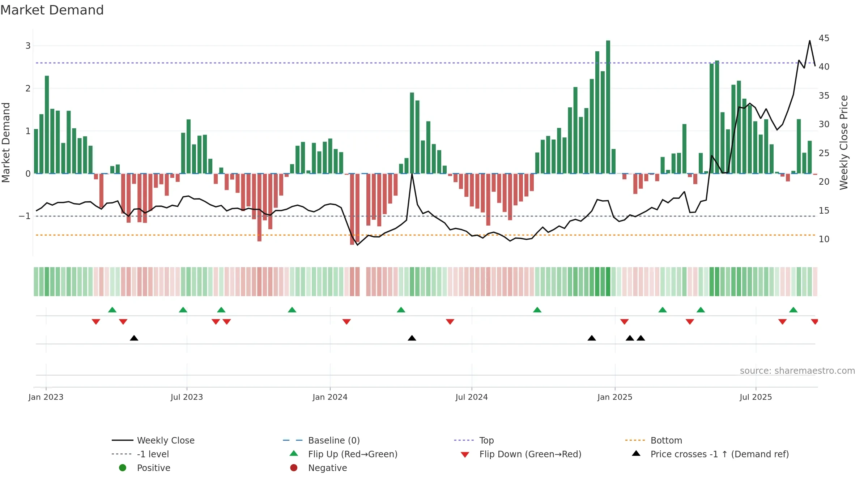Click the Jul 2025 axis label
This screenshot has width=868, height=488.
point(756,397)
